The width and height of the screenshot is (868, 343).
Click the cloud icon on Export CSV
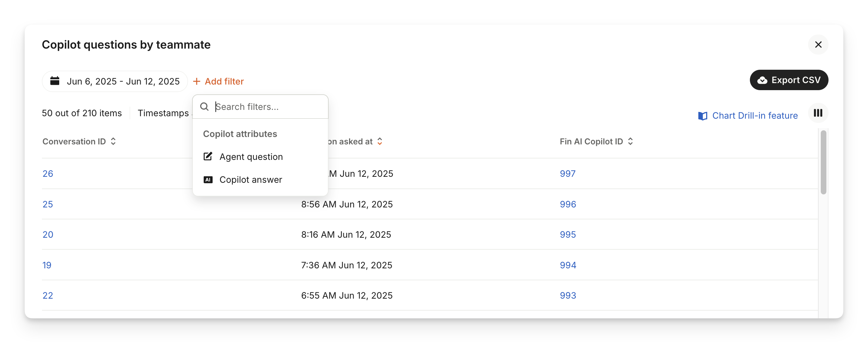tap(762, 80)
